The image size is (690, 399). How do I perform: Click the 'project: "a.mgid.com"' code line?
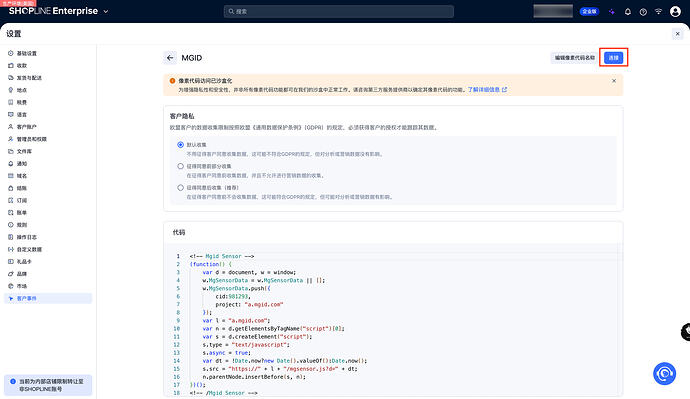tap(249, 304)
